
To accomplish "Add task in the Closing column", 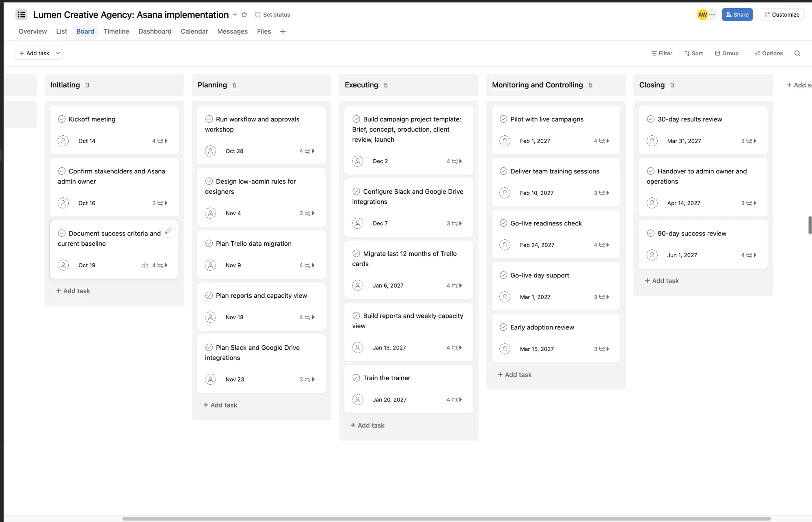I will point(662,281).
